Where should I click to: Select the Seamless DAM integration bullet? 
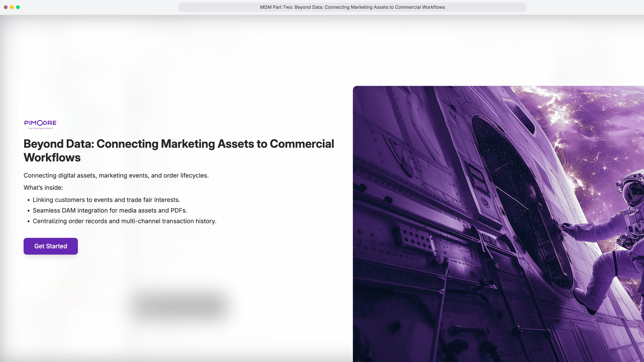click(x=110, y=210)
